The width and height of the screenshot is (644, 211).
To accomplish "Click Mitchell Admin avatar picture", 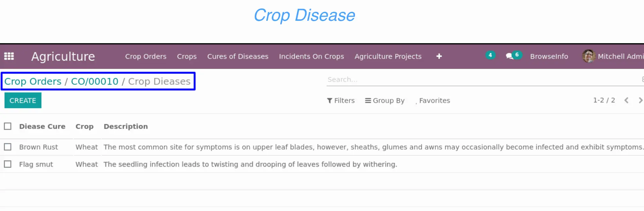I will [589, 56].
